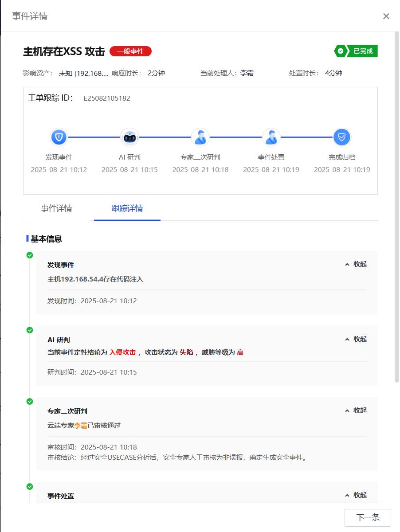Collapse the AI 研判 card with 收起
The height and width of the screenshot is (532, 400).
click(356, 339)
